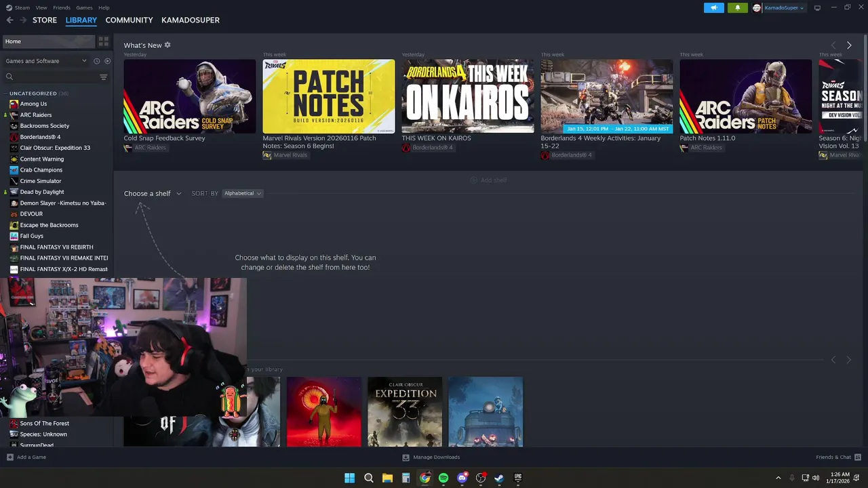This screenshot has height=488, width=868.
Task: Open Manage Downloads
Action: coord(431,457)
